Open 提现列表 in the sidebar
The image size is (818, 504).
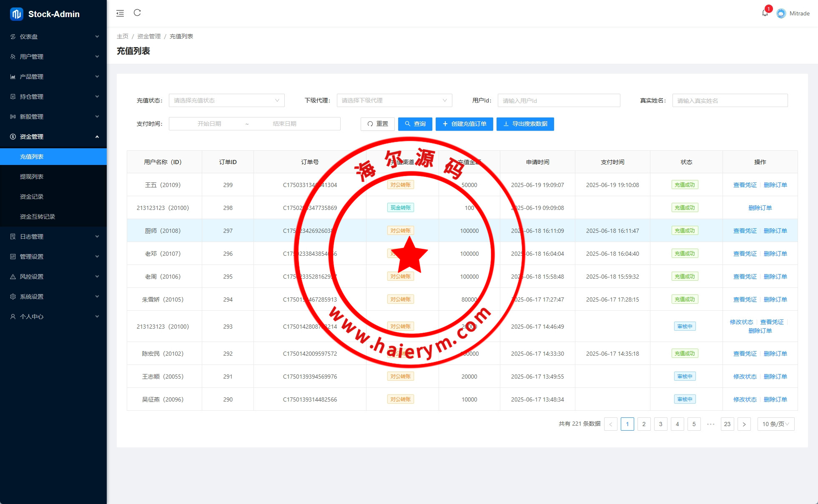click(x=32, y=177)
